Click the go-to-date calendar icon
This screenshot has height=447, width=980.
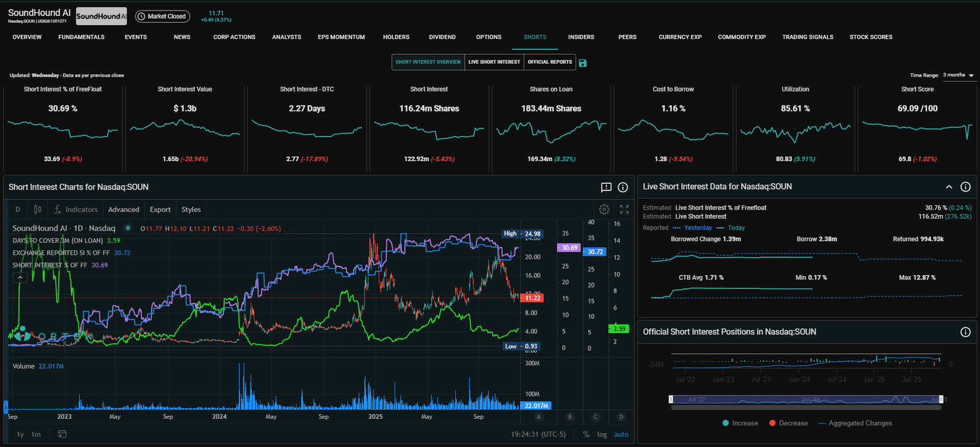(x=62, y=434)
